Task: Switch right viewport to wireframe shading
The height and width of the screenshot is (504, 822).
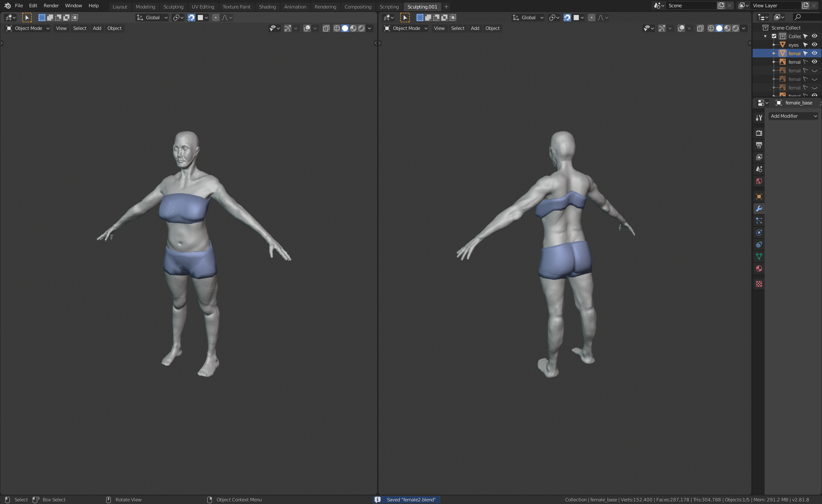Action: [711, 28]
